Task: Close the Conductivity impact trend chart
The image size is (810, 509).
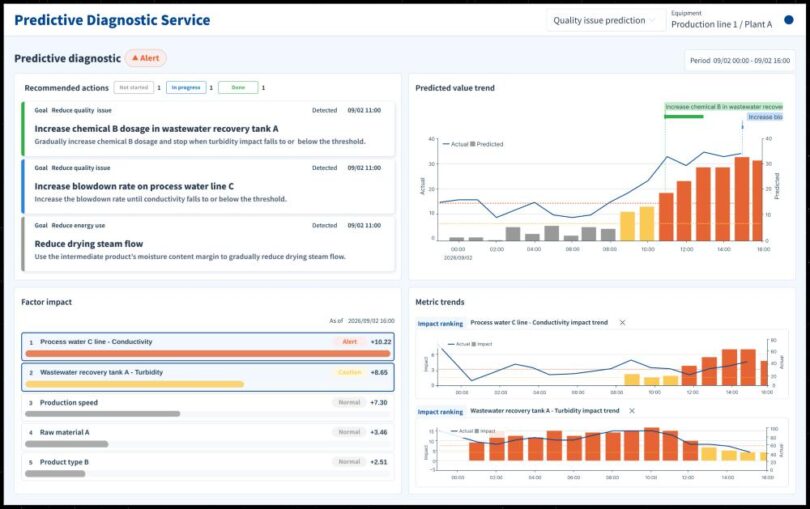Action: [622, 322]
